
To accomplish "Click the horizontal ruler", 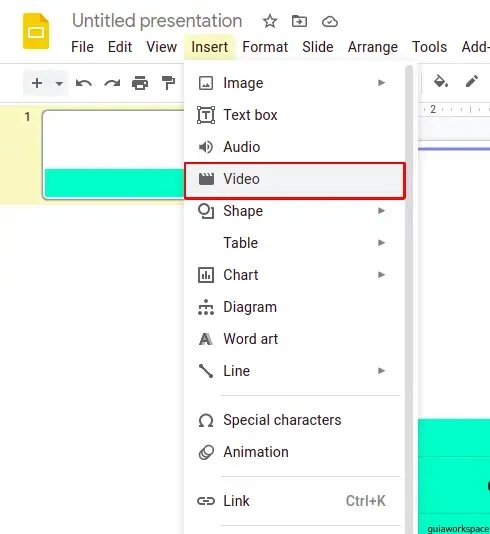I will (x=454, y=110).
